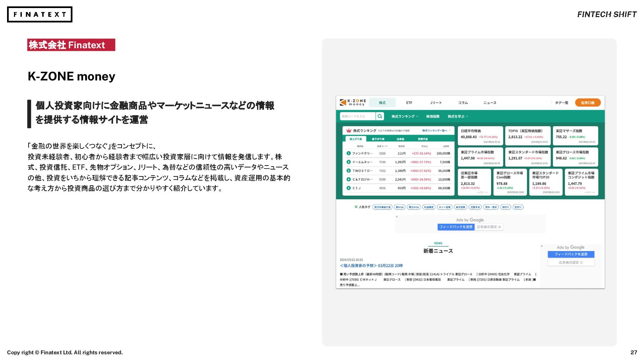Expand the 株式ランキング dropdown menu
Image resolution: width=644 pixels, height=362 pixels.
[405, 116]
